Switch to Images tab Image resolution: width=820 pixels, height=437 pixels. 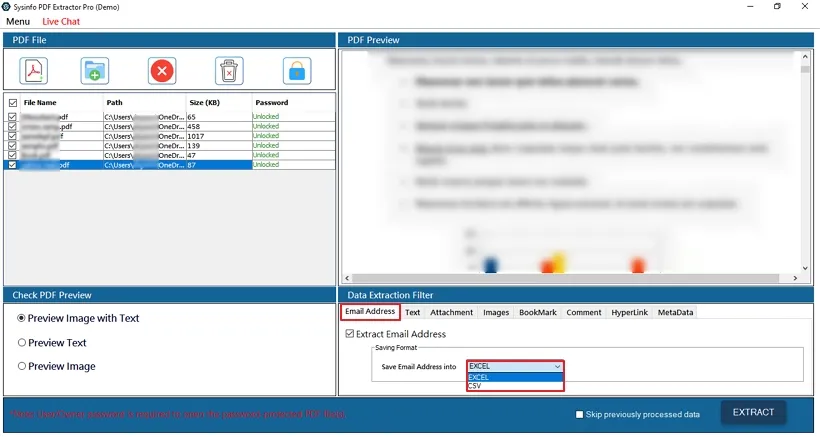[x=496, y=313]
